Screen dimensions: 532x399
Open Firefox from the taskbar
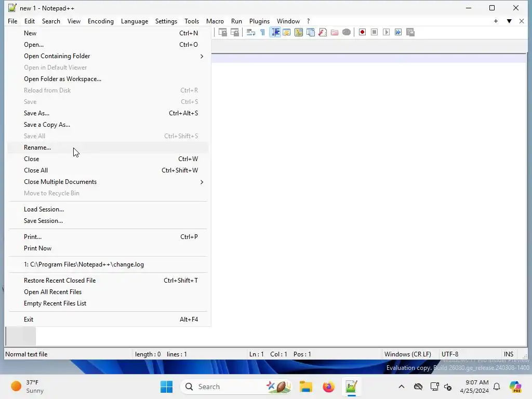[328, 387]
